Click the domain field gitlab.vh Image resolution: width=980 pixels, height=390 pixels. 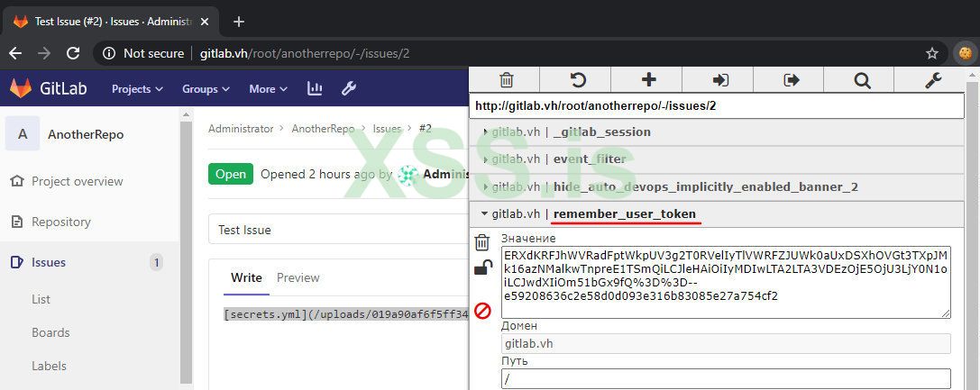pyautogui.click(x=726, y=344)
